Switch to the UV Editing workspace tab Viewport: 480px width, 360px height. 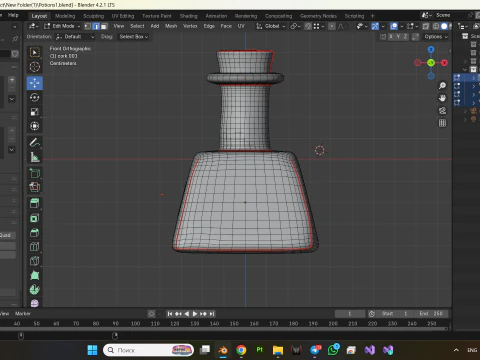123,16
